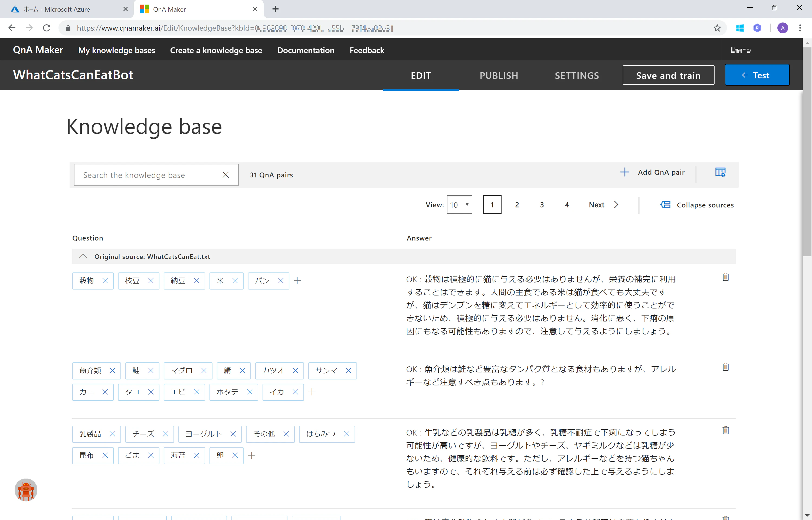812x520 pixels.
Task: Switch to the Microsoft Azure browser tab
Action: point(67,9)
